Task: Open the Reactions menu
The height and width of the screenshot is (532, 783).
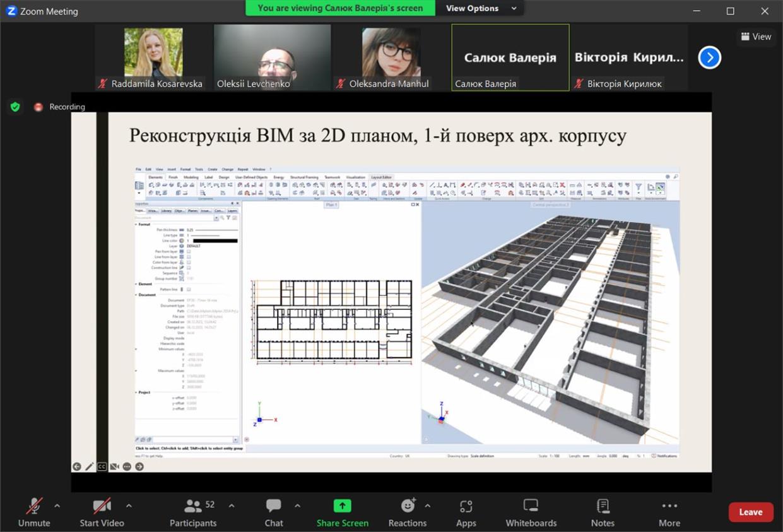Action: click(x=408, y=512)
